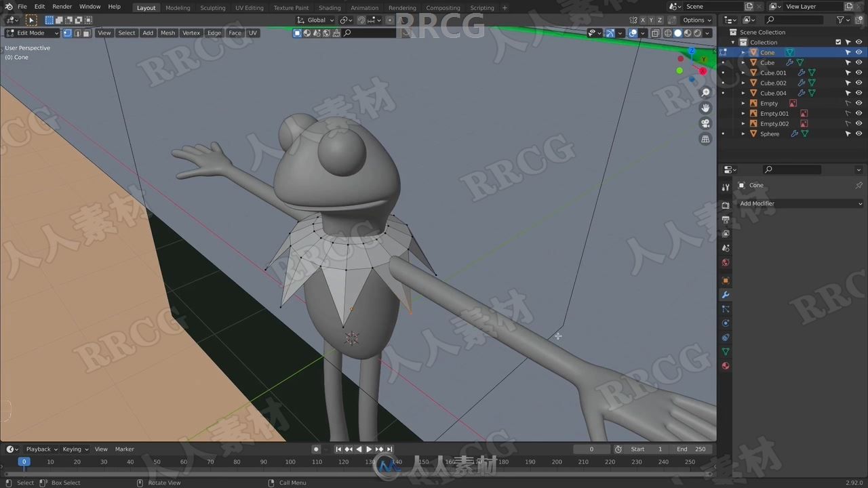Hide the Sphere object with eye icon
The image size is (868, 488).
859,134
